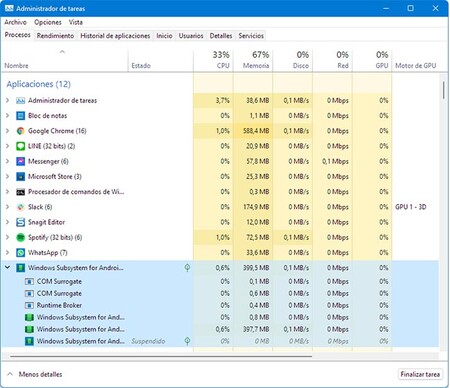The width and height of the screenshot is (450, 388).
Task: Switch to Historial de aplicaciones tab
Action: (115, 36)
